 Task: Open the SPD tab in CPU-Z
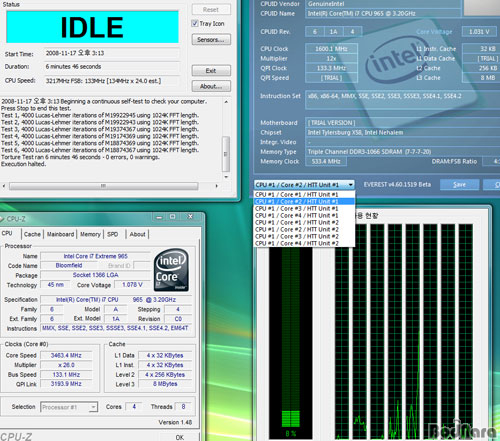click(x=113, y=234)
